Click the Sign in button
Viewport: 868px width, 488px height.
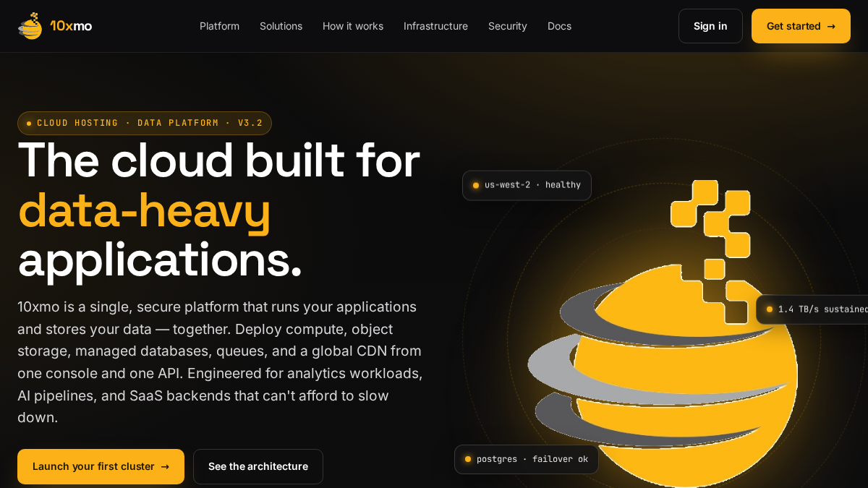click(710, 26)
